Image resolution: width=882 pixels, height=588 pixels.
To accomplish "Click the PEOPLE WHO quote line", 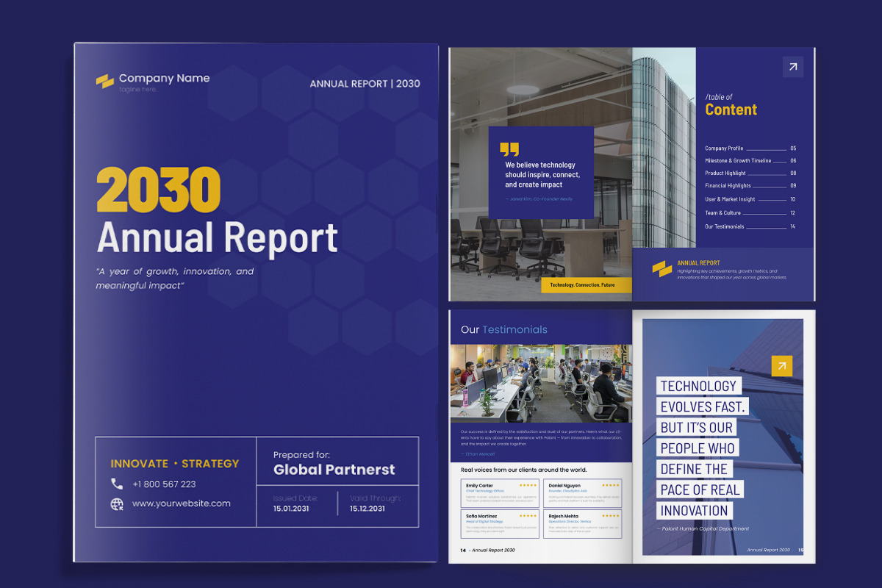I will point(698,448).
